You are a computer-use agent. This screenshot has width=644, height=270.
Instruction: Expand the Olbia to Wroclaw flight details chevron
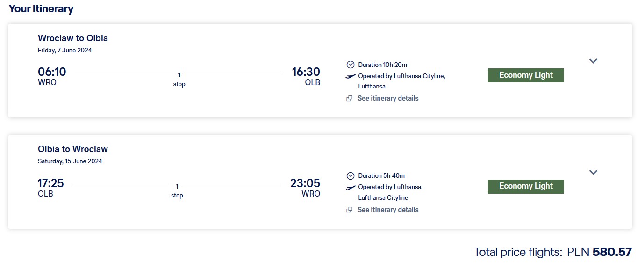593,172
